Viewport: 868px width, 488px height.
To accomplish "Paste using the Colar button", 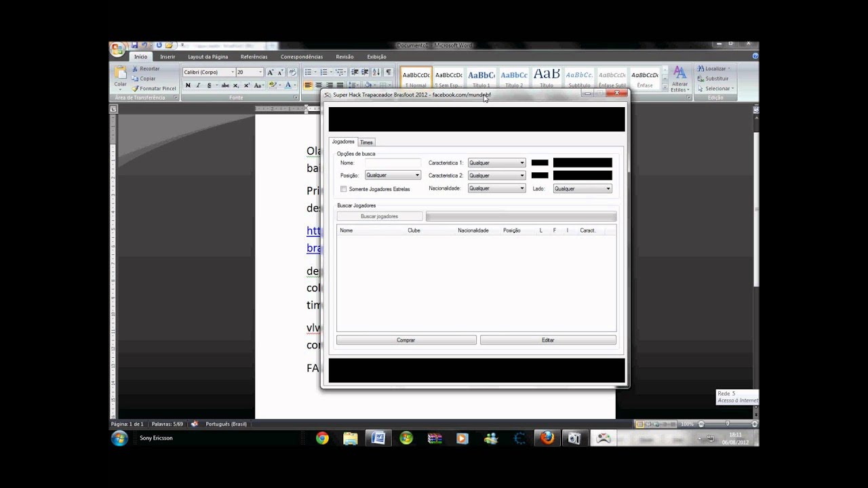I will tap(120, 78).
